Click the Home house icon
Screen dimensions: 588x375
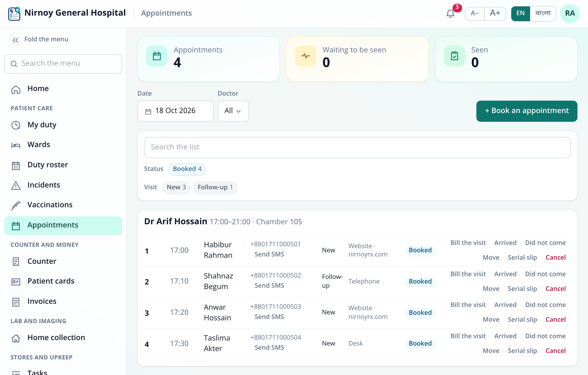(16, 89)
